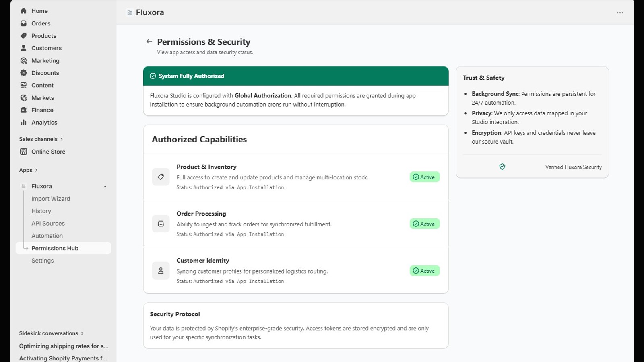
Task: Go to Markets
Action: [x=42, y=98]
